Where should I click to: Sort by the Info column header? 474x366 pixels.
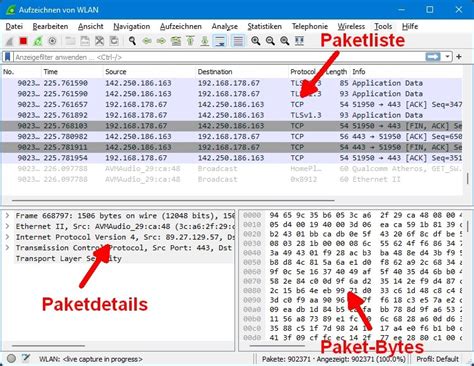coord(406,72)
